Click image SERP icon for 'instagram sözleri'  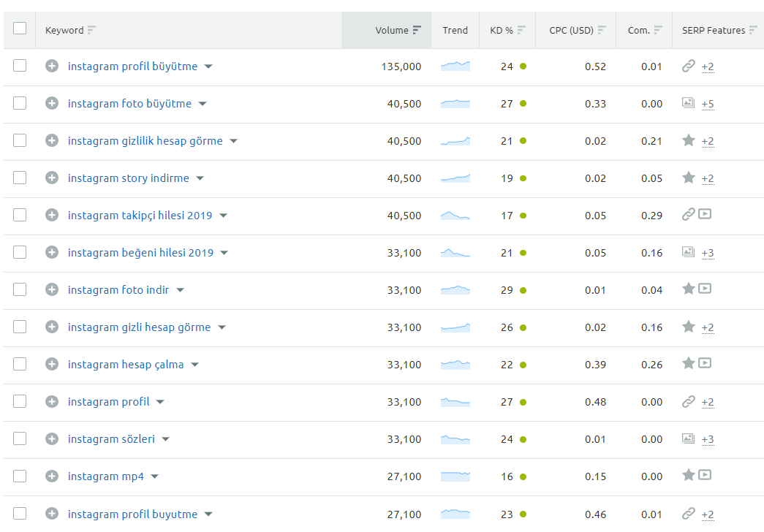tap(688, 438)
